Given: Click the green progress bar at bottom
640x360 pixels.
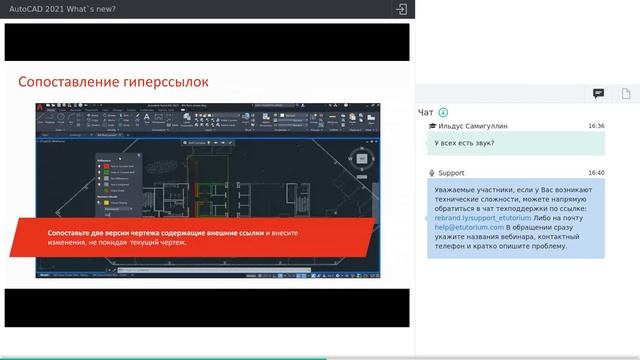Looking at the screenshot, I should 163,358.
